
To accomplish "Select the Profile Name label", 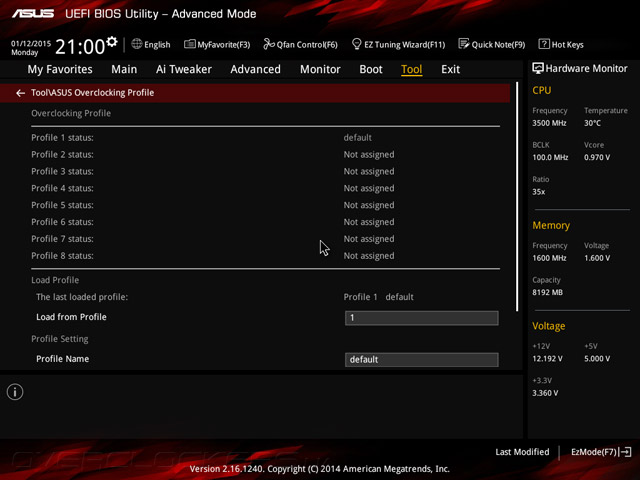I will (x=62, y=359).
